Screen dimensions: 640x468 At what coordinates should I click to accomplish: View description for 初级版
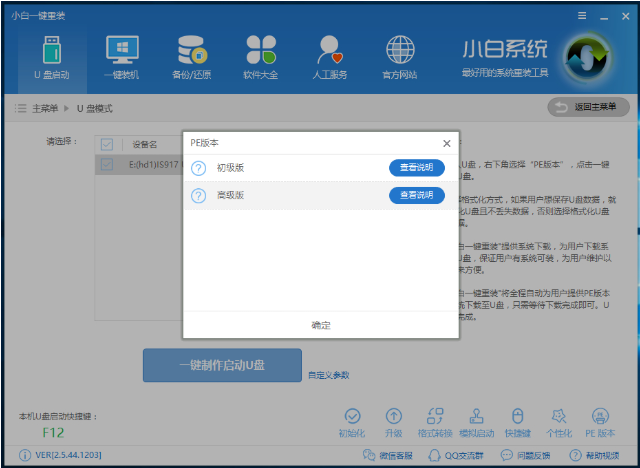coord(416,168)
